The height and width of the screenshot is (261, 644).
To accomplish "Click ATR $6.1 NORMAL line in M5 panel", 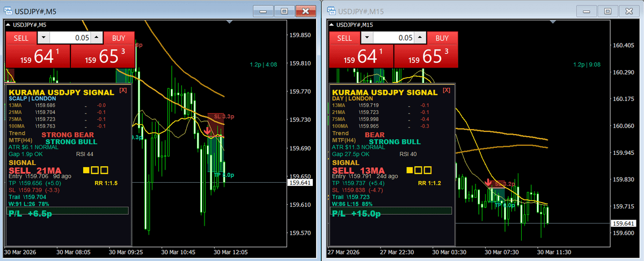I will pos(34,147).
